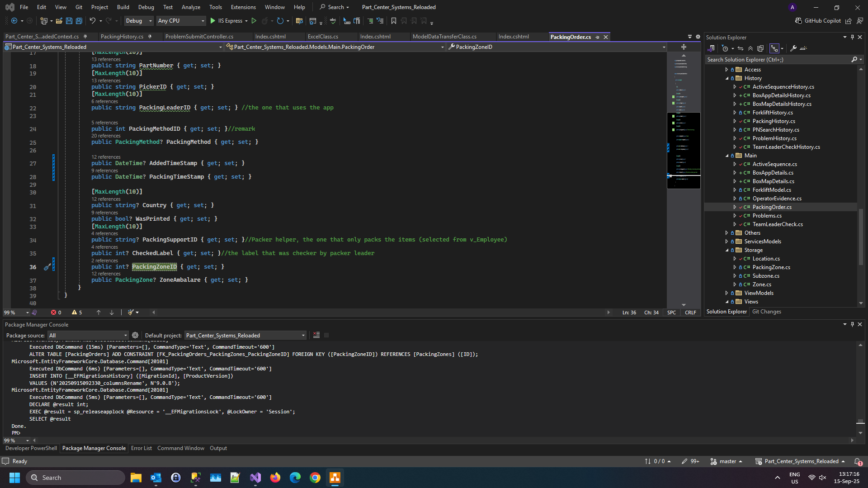Open Properties wrench in Solution Explorer
Image resolution: width=868 pixels, height=488 pixels.
793,48
